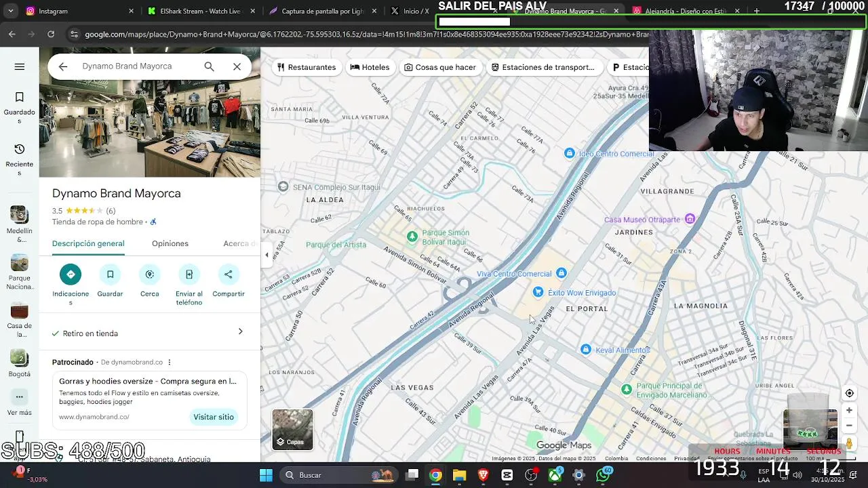Expand the Retiro en tienda row chevron
This screenshot has height=488, width=868.
click(240, 332)
